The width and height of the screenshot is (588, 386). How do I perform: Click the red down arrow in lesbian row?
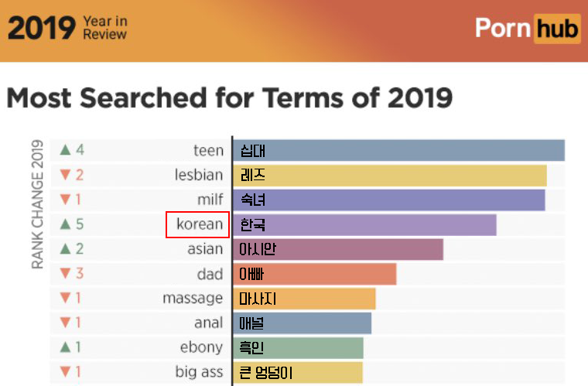(x=66, y=175)
